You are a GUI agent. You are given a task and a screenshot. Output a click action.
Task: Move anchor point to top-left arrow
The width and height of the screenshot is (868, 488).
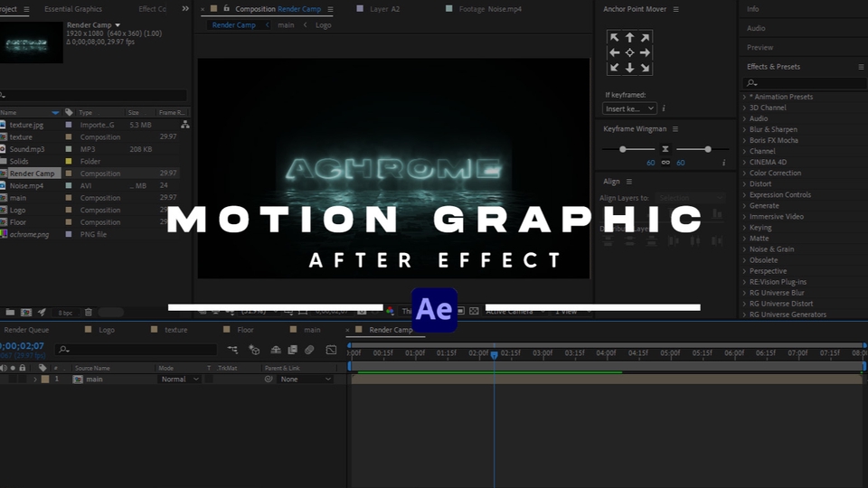click(x=614, y=37)
